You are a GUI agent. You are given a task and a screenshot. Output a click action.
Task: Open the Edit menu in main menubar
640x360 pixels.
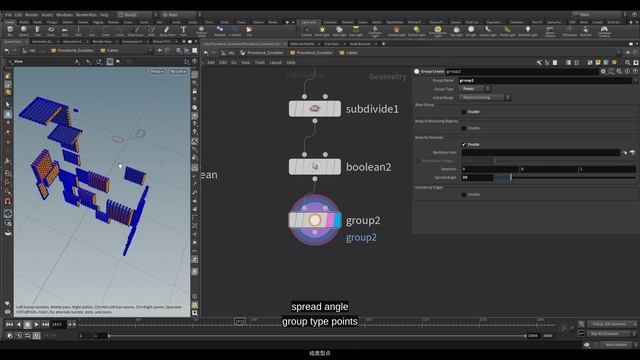tap(18, 15)
